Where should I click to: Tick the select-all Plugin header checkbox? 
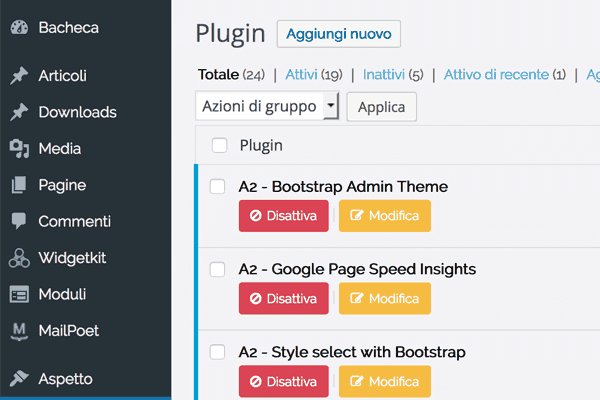tap(219, 145)
